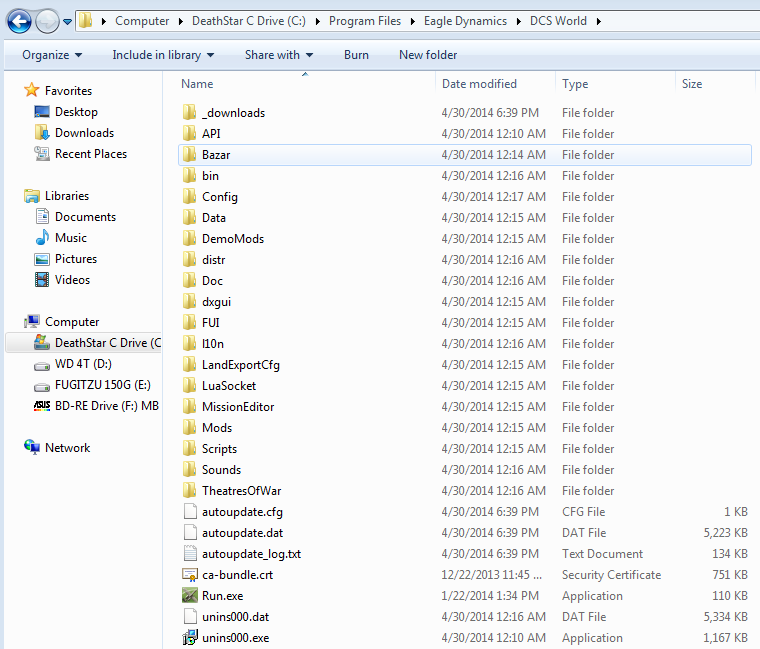Go to Computer in the address bar
This screenshot has height=649, width=760.
pos(142,21)
